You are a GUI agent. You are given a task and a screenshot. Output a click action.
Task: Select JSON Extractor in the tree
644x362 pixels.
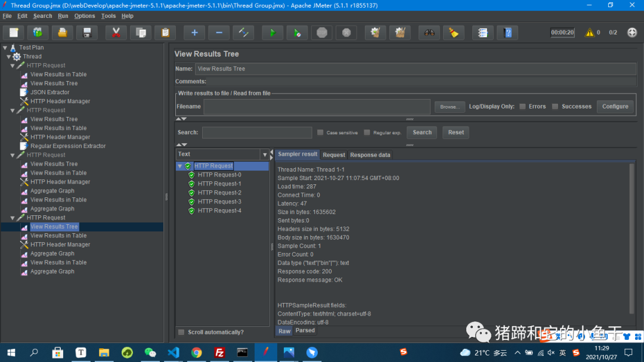49,92
